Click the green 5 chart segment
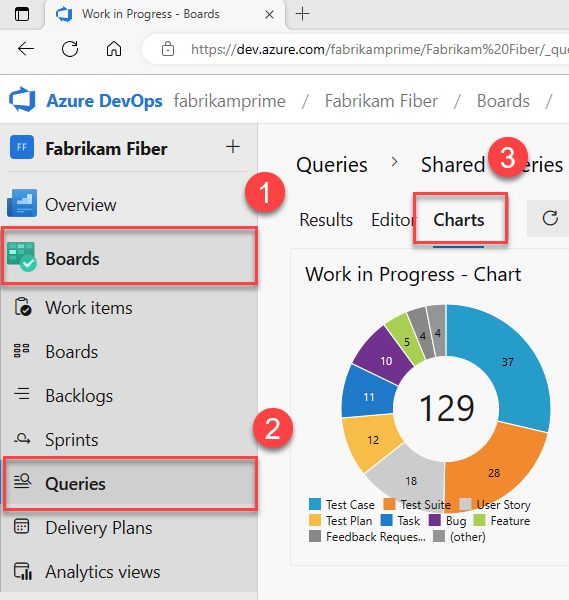The height and width of the screenshot is (600, 569). (x=406, y=341)
